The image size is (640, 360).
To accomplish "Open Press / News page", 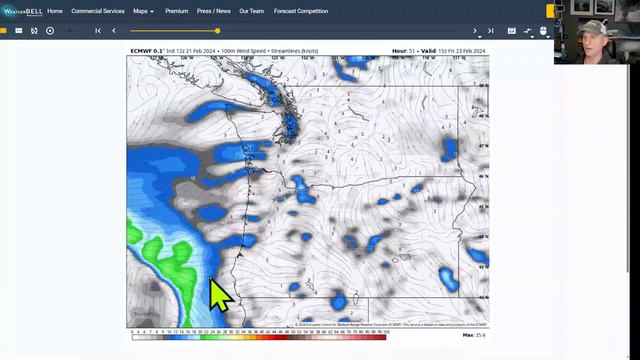I will pos(213,11).
